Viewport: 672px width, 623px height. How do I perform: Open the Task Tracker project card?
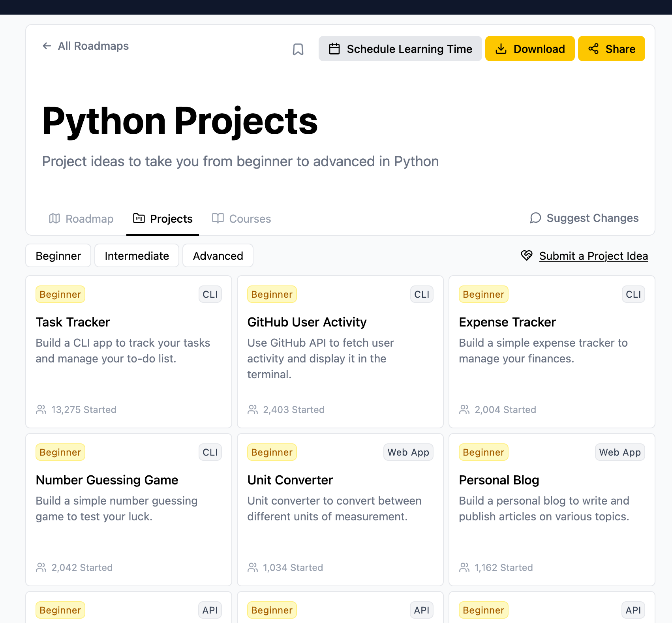[129, 351]
